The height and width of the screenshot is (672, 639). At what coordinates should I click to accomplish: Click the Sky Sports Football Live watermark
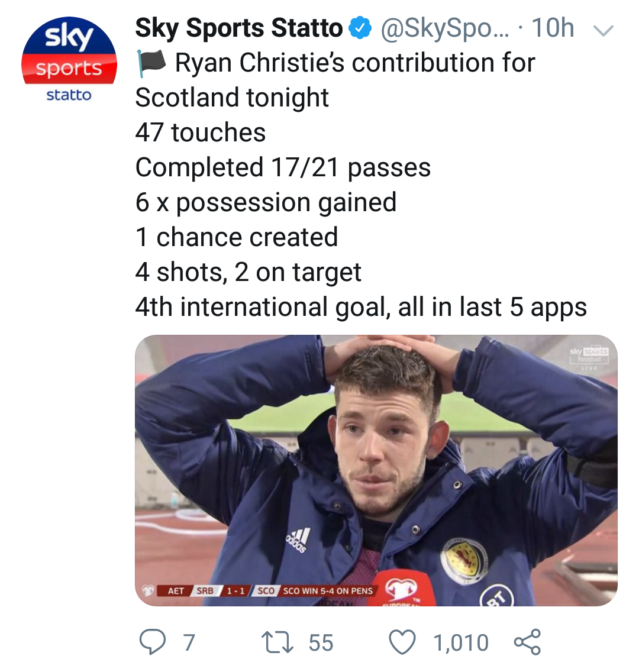pyautogui.click(x=589, y=357)
